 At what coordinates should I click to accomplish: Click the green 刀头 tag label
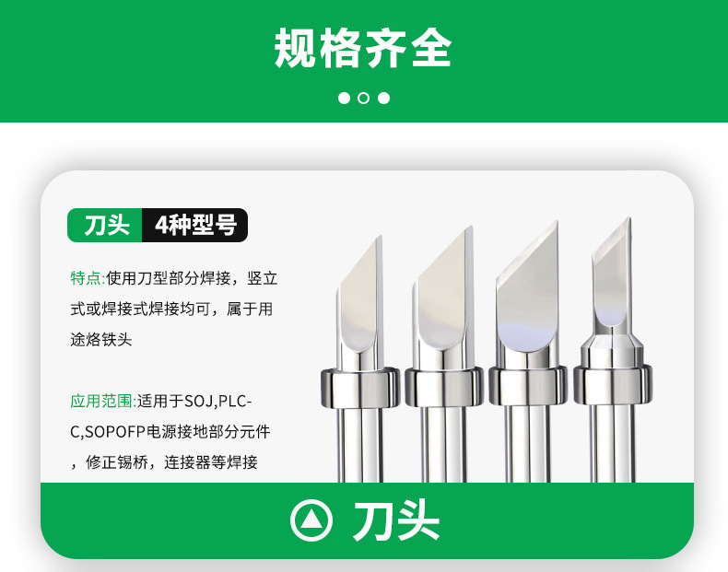click(x=105, y=225)
